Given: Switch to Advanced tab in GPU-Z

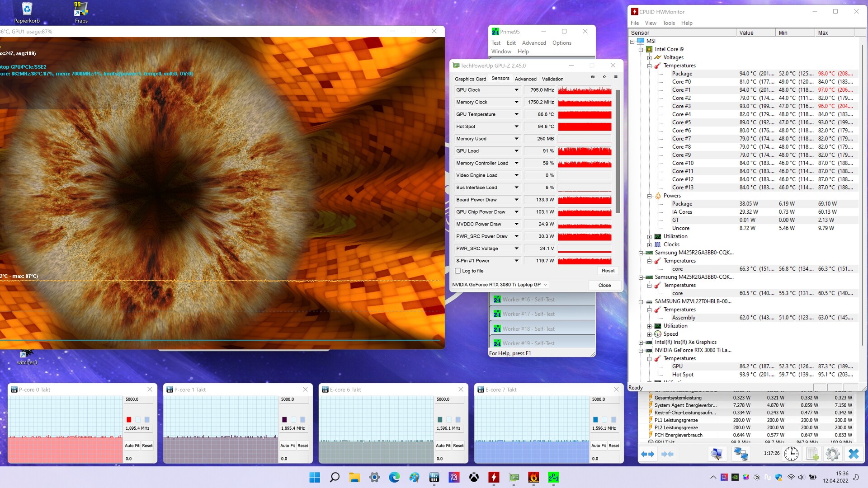Looking at the screenshot, I should point(525,79).
